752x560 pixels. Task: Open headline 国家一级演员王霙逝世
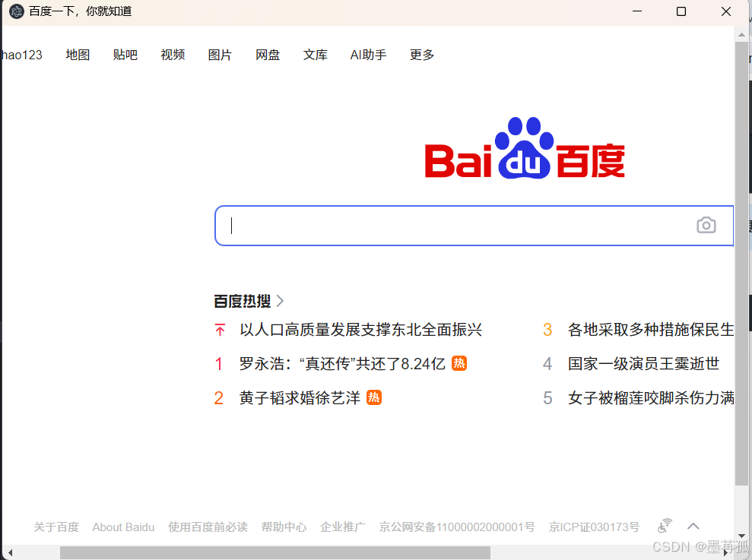pos(643,363)
